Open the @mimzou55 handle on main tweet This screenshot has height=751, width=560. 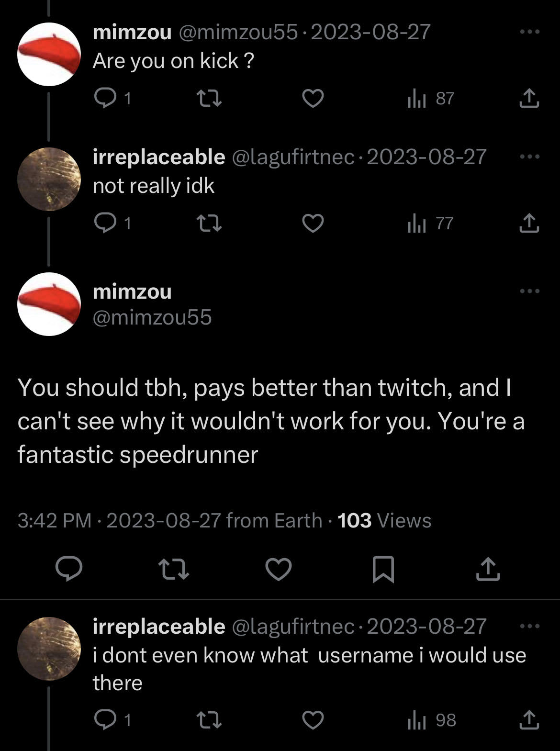click(152, 317)
